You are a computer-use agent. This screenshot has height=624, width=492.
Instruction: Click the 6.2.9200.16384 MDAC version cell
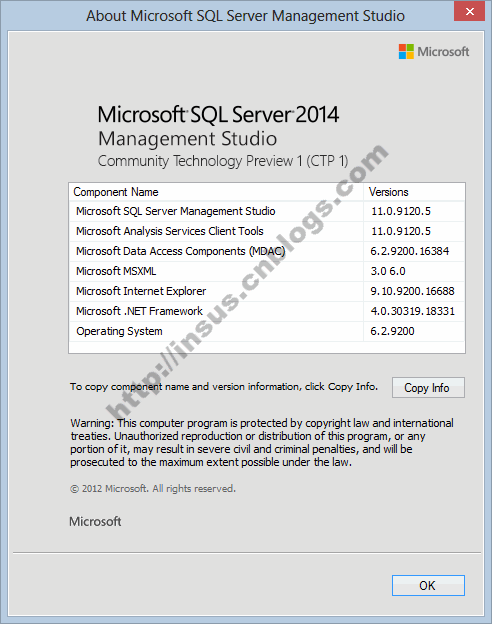click(410, 251)
